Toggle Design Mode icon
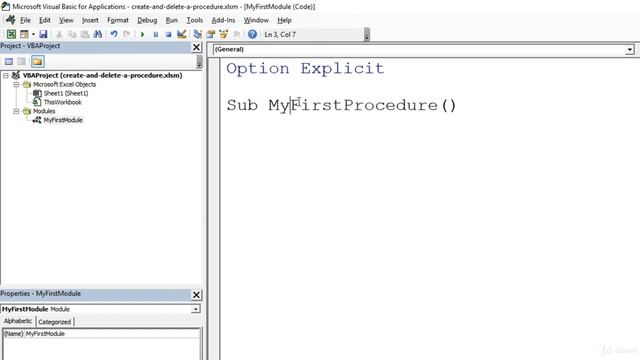This screenshot has width=640, height=360. 182,34
